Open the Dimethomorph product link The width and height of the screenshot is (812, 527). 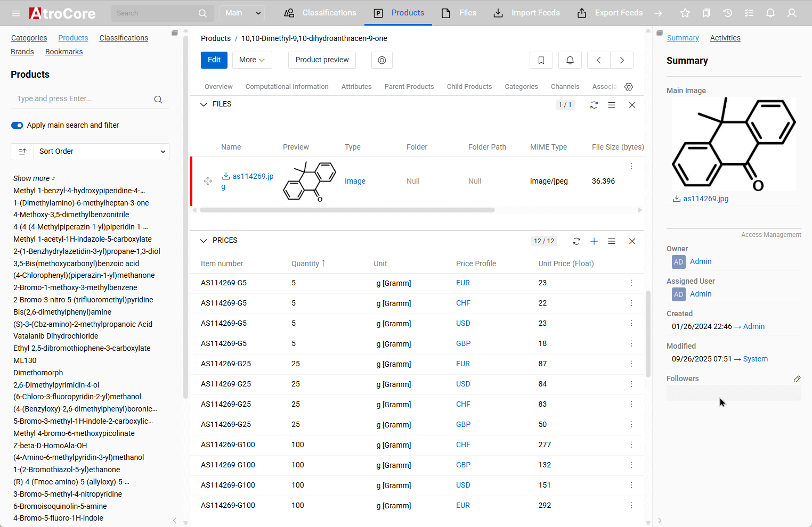[38, 373]
